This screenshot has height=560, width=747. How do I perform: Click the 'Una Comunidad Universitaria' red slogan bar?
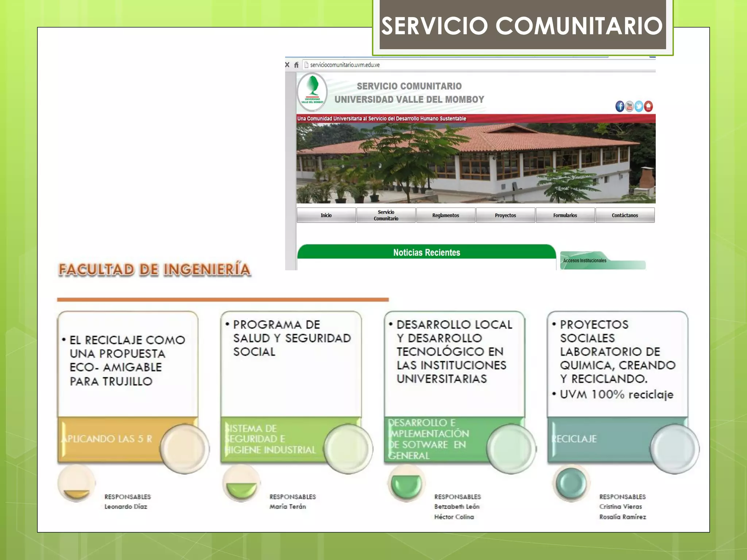pyautogui.click(x=476, y=118)
